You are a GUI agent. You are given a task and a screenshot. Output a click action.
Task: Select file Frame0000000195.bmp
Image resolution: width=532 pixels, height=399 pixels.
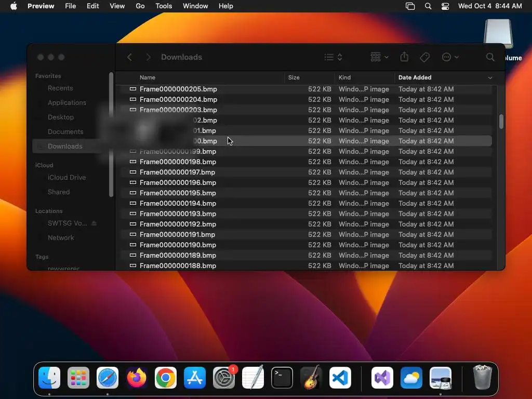pyautogui.click(x=305, y=193)
